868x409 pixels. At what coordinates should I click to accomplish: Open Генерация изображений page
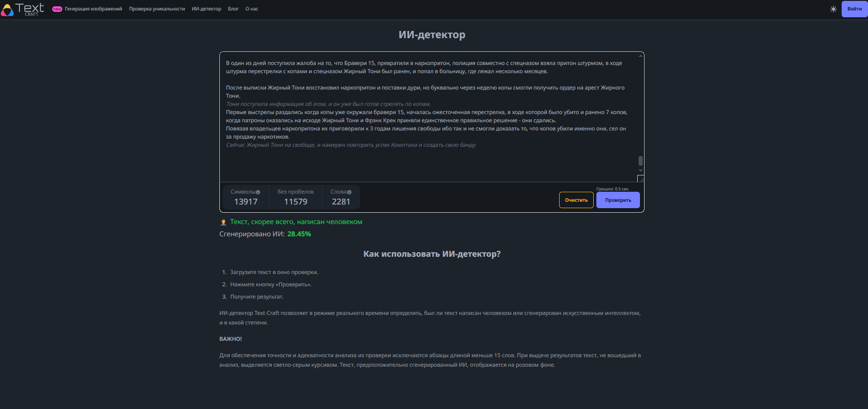point(93,9)
